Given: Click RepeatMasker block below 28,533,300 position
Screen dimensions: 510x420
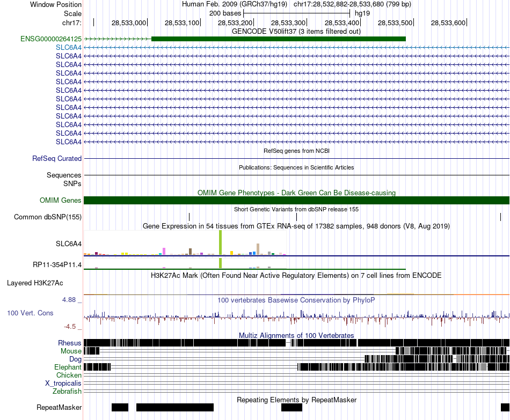Looking at the screenshot, I should [x=292, y=407].
